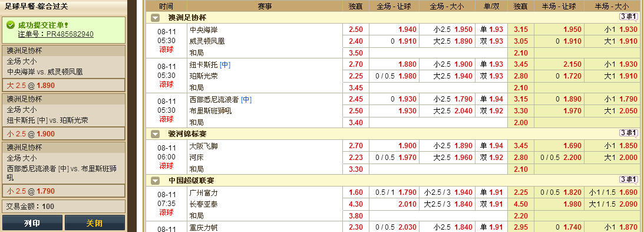Image resolution: width=644 pixels, height=232 pixels.
Task: Click the 3串1 icon for 澳洲足协杯
Action: (629, 17)
